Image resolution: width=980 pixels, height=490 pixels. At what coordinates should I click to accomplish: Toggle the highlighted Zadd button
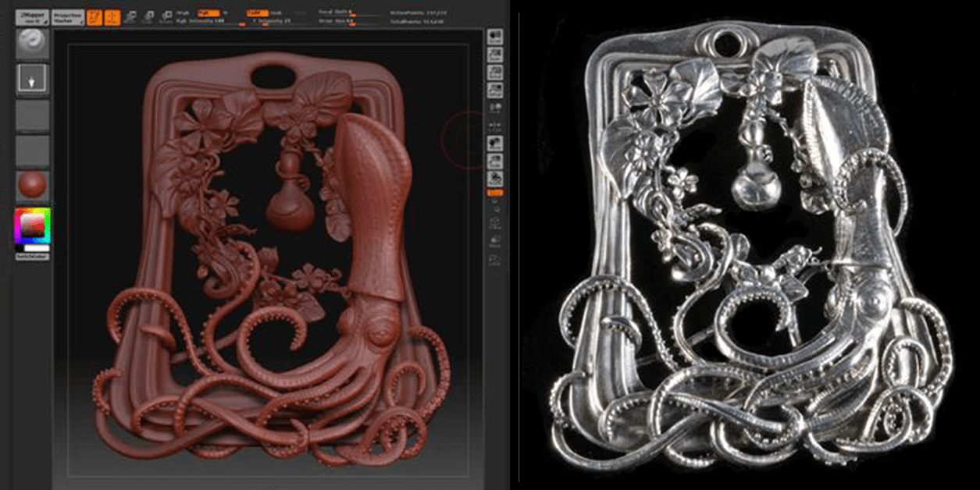tap(255, 13)
